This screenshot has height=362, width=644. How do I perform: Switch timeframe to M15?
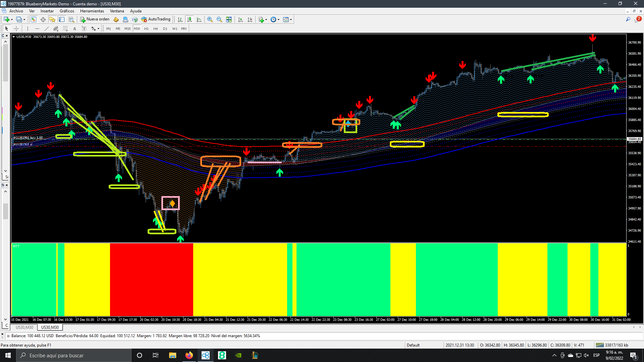(127, 29)
